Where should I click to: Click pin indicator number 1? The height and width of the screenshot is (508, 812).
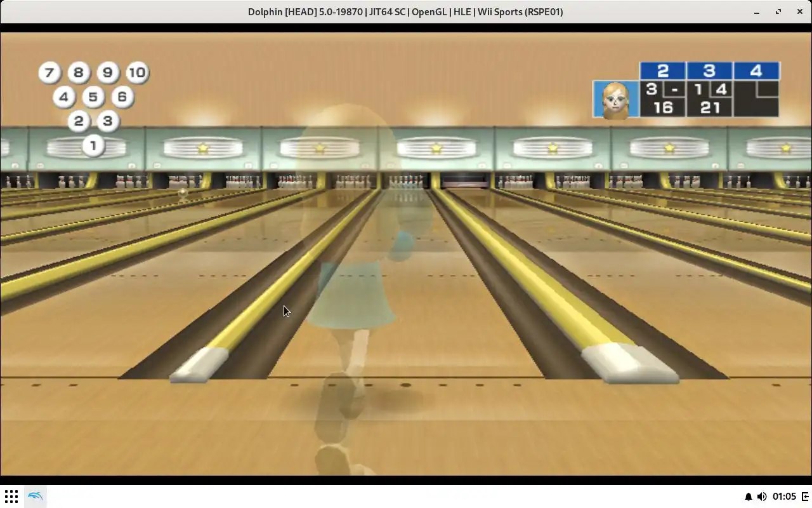pyautogui.click(x=93, y=145)
